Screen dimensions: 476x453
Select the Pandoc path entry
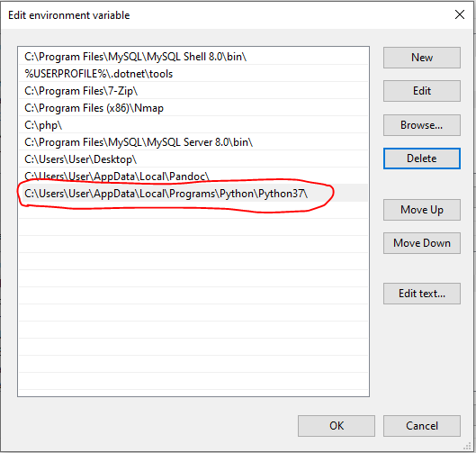click(193, 176)
